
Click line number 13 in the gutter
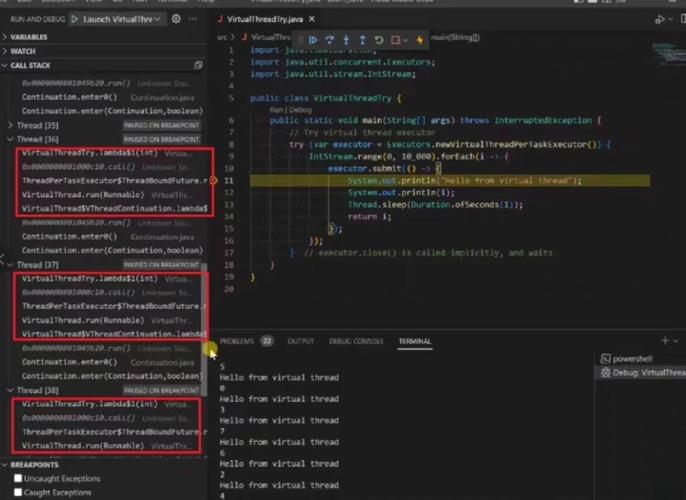[x=229, y=204]
